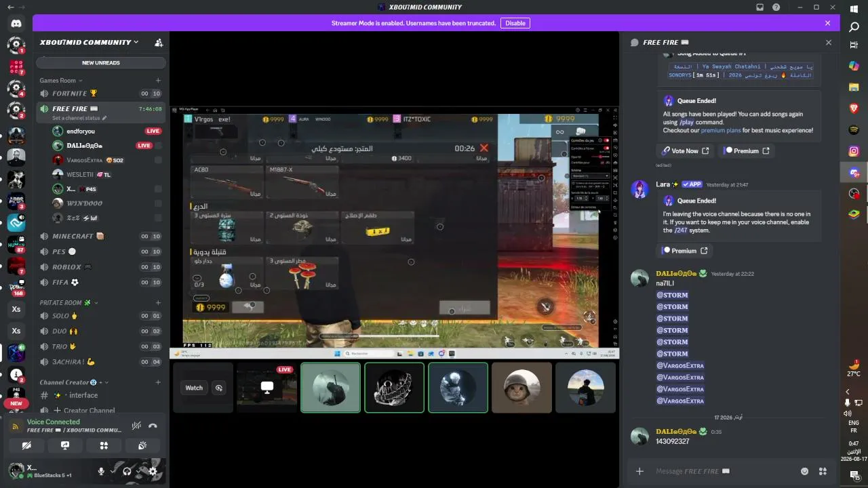
Task: Open the premium plans link
Action: click(721, 130)
